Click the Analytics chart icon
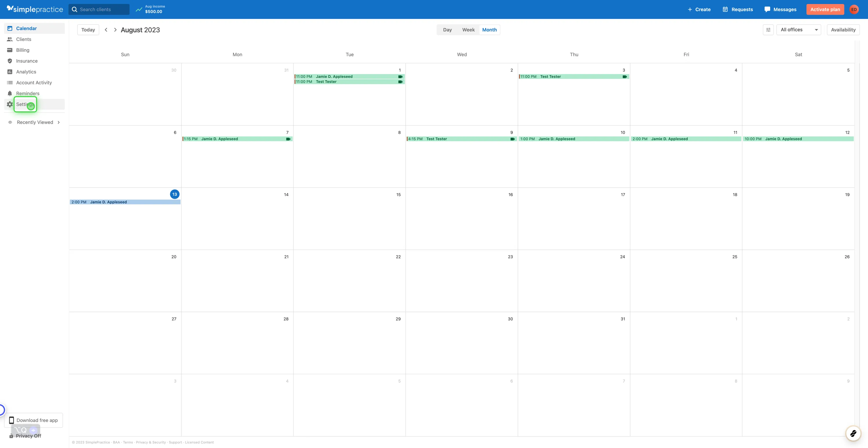 click(x=10, y=72)
